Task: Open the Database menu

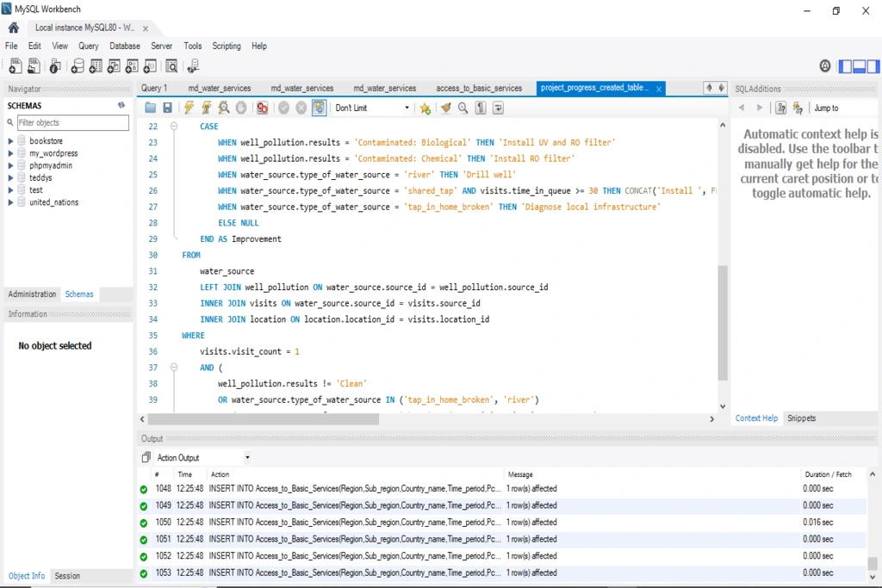Action: pos(125,46)
